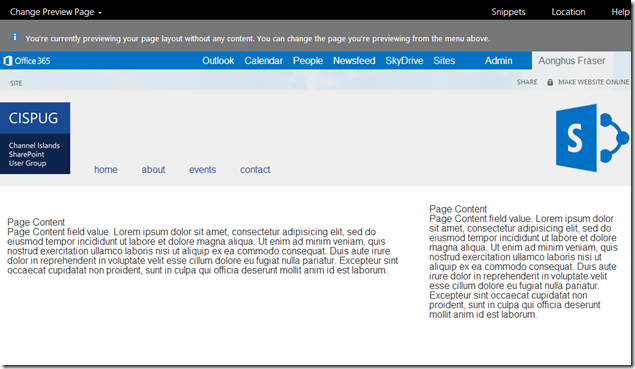Open the Aonghus Fraser user menu
This screenshot has width=635, height=369.
[571, 61]
